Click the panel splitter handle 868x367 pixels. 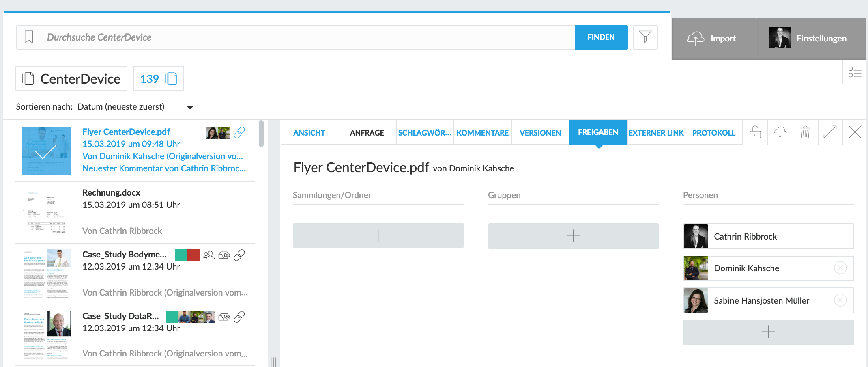click(x=273, y=361)
